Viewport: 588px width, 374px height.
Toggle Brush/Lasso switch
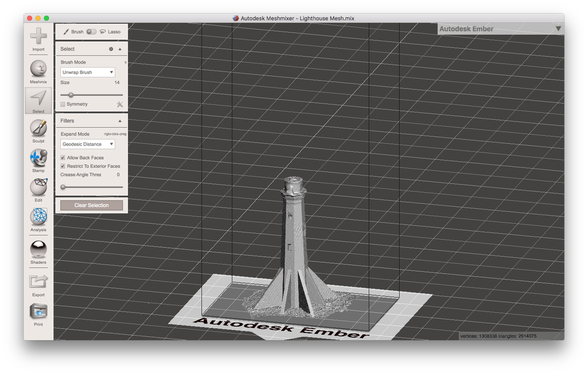coord(91,32)
